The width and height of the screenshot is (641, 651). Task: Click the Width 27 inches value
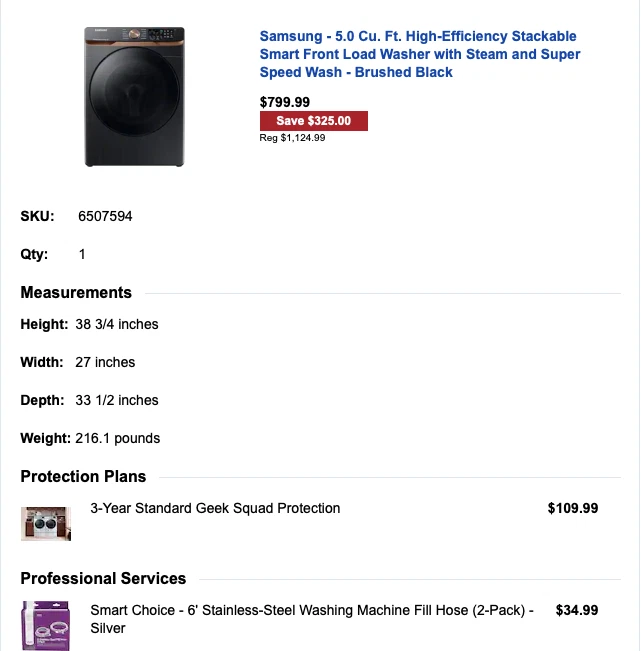(105, 362)
